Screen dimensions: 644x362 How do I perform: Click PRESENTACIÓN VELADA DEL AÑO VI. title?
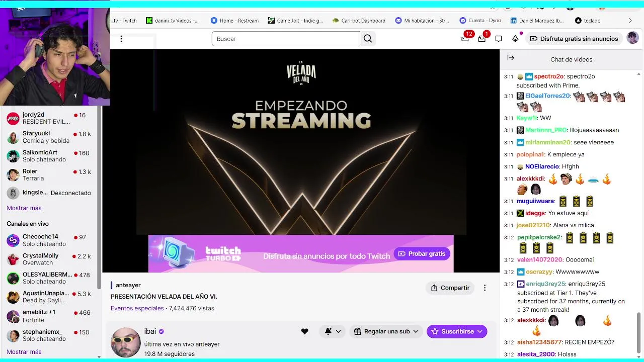(x=164, y=297)
